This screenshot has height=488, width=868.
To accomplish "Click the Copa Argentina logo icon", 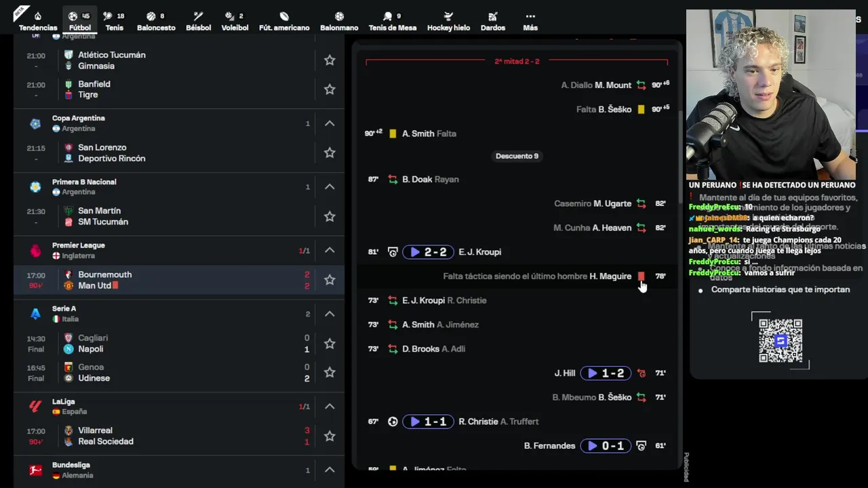I will 35,123.
